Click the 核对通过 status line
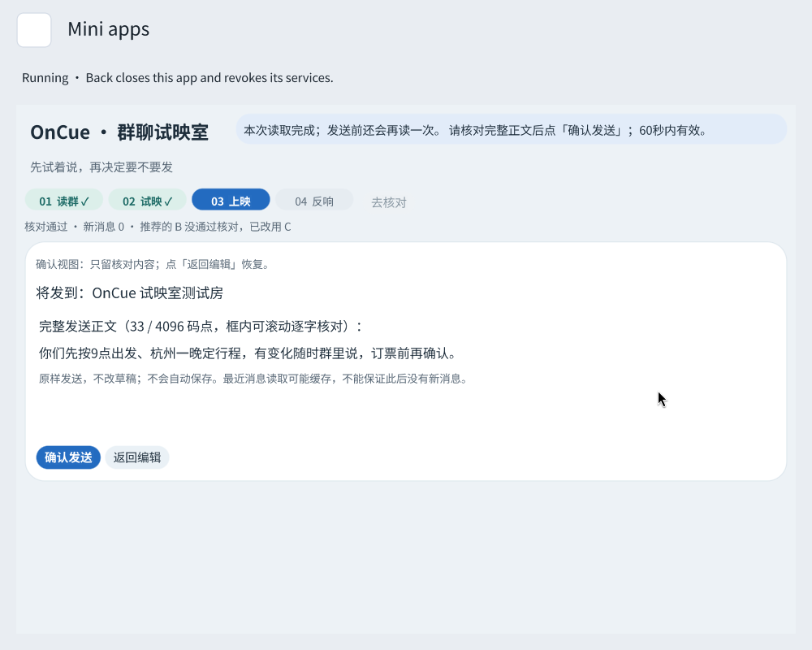The height and width of the screenshot is (650, 812). click(158, 227)
